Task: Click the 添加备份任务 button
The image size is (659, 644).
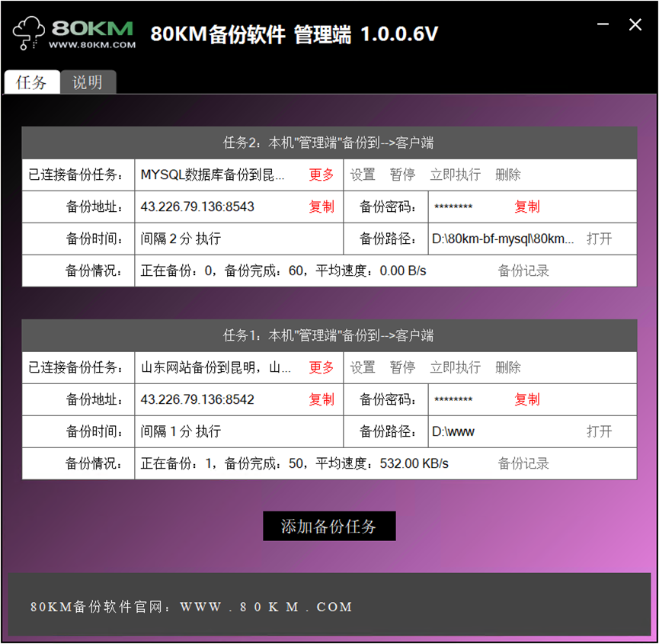Action: (x=329, y=526)
